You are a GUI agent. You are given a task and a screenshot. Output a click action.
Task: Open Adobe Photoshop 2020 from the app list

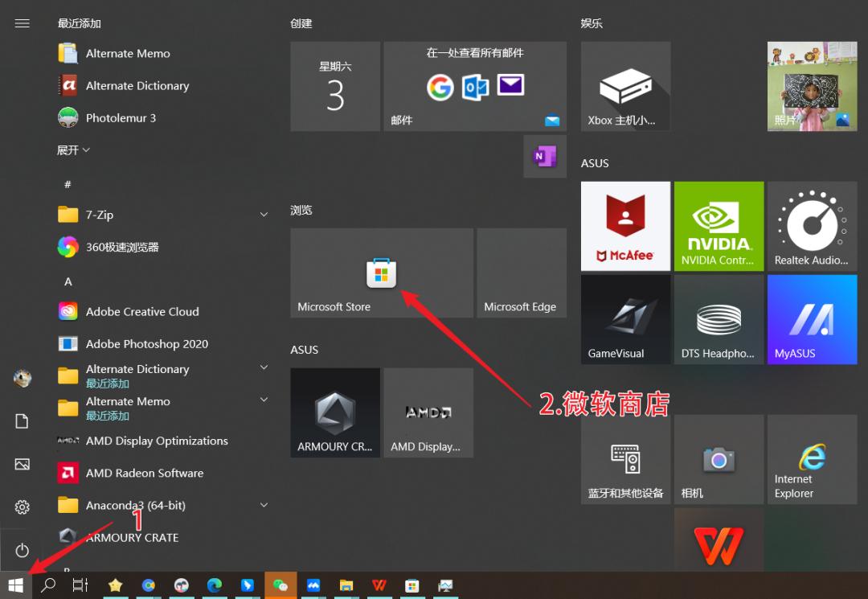point(146,344)
